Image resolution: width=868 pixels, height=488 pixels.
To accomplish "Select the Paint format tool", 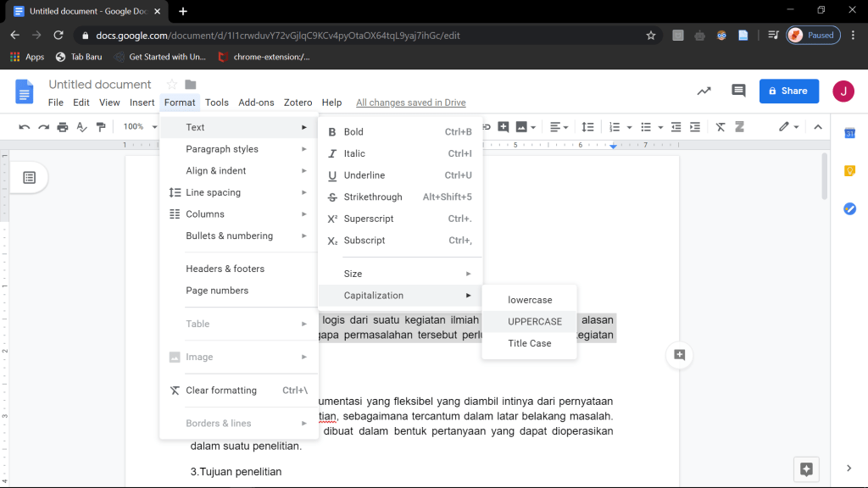I will coord(102,127).
